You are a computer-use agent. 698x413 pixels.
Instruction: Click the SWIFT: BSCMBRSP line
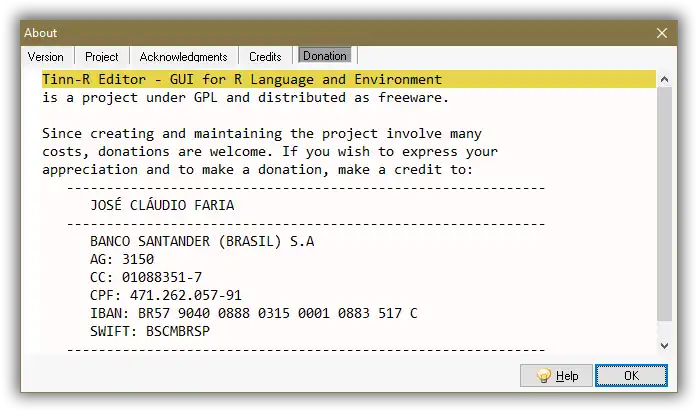pos(150,331)
